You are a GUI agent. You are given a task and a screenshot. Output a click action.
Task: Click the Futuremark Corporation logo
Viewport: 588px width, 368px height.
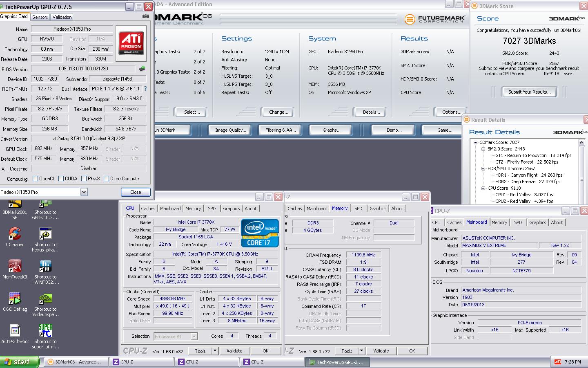pos(435,19)
